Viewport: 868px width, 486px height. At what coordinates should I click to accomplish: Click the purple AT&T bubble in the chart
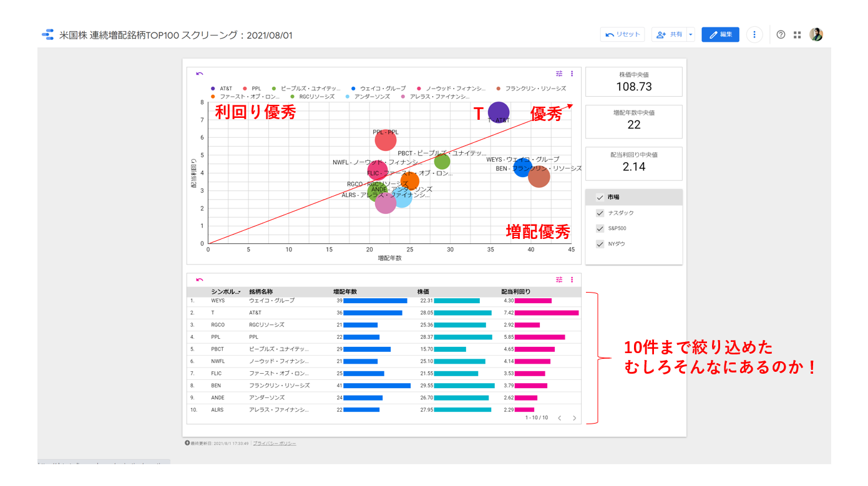[498, 112]
